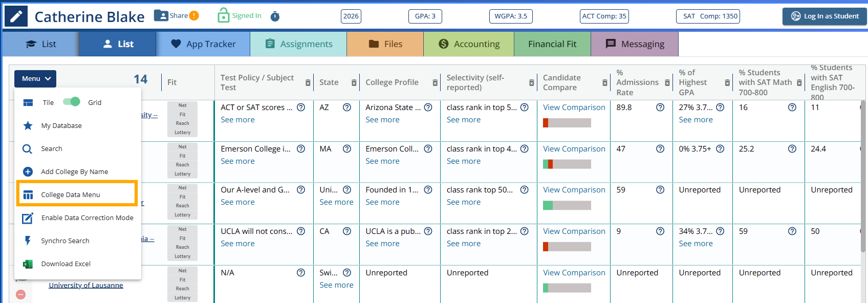Click the orange warning badge next to Share
868x303 pixels.
(194, 16)
